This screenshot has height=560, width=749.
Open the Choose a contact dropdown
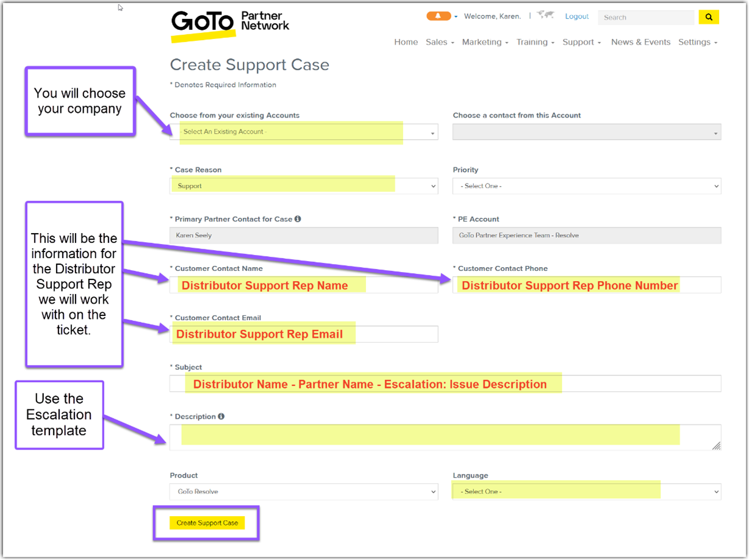pos(587,132)
